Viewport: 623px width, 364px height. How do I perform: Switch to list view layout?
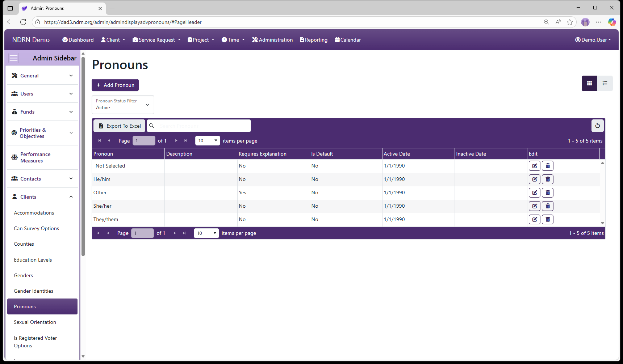[x=605, y=83]
